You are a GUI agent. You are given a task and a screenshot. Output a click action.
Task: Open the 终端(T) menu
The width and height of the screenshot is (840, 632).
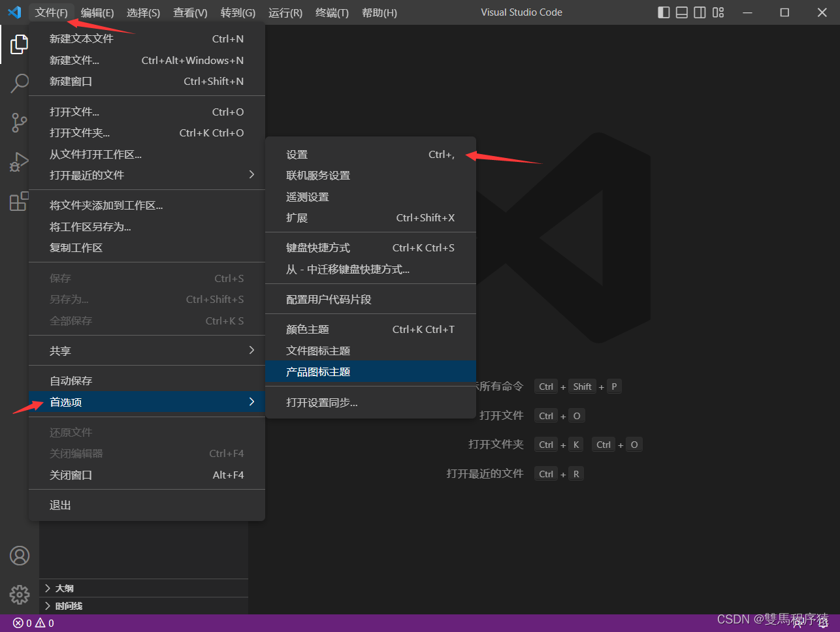(332, 12)
